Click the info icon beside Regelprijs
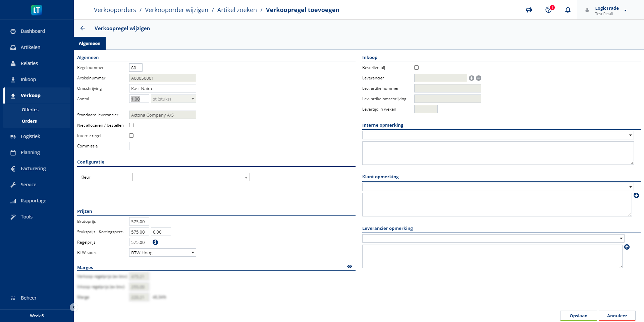 tap(155, 242)
